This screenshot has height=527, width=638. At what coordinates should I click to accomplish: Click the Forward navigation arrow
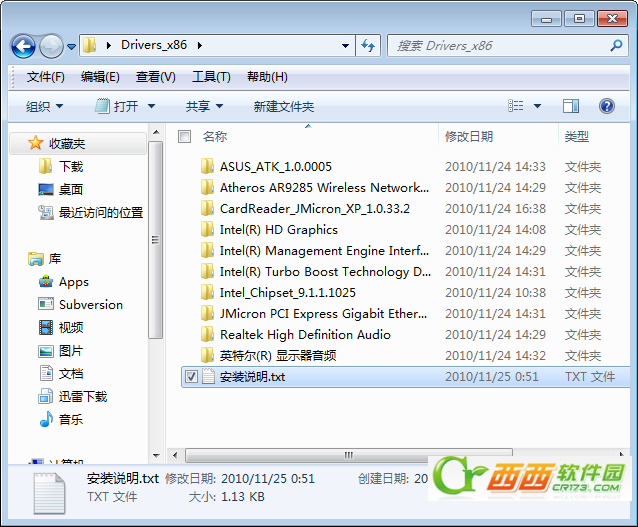[51, 46]
